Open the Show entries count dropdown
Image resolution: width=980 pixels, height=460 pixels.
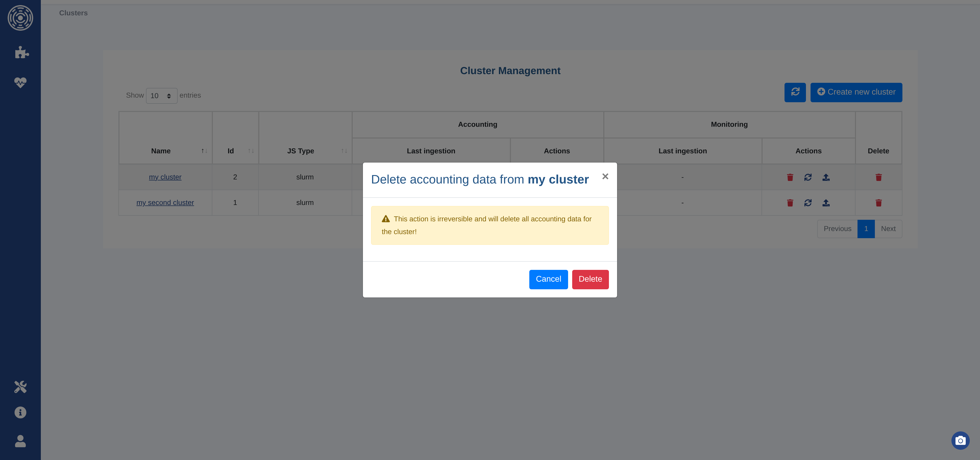tap(161, 96)
